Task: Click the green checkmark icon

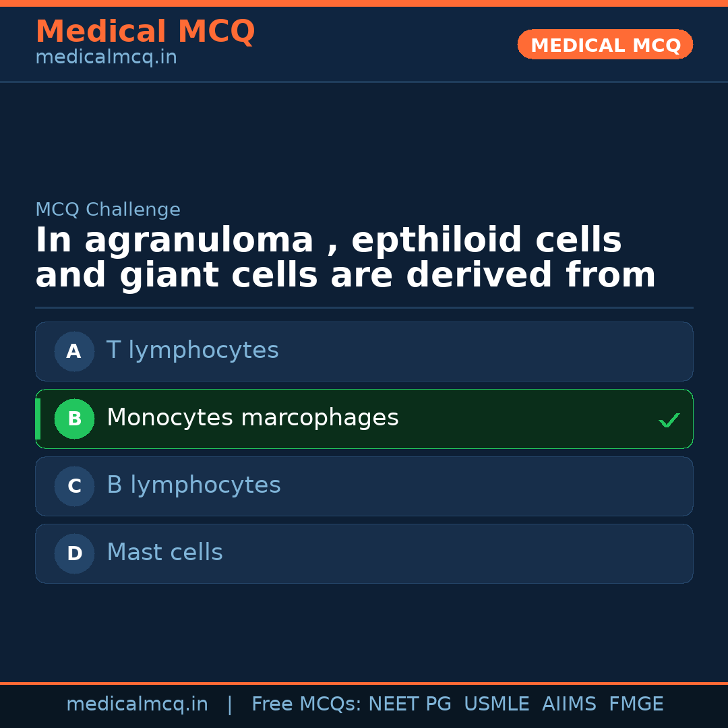Action: click(x=669, y=420)
